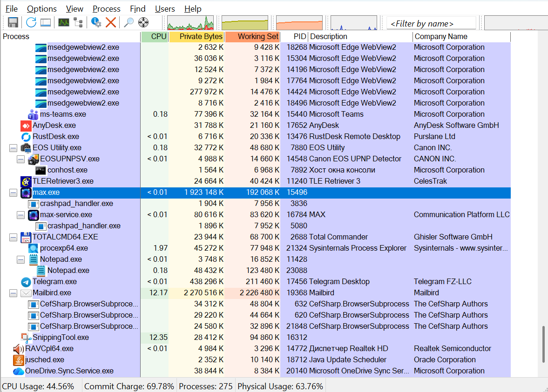548x392 pixels.
Task: Click the SnippingTool.exe scissors icon
Action: point(26,338)
